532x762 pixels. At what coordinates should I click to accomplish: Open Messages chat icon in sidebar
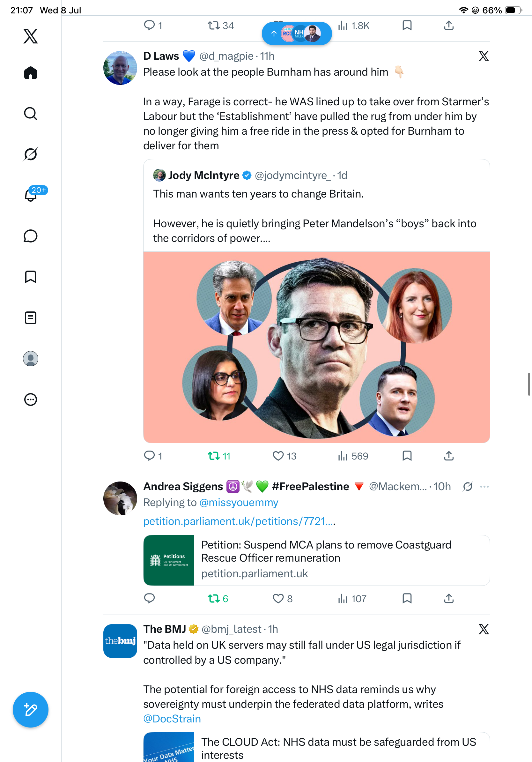click(31, 236)
